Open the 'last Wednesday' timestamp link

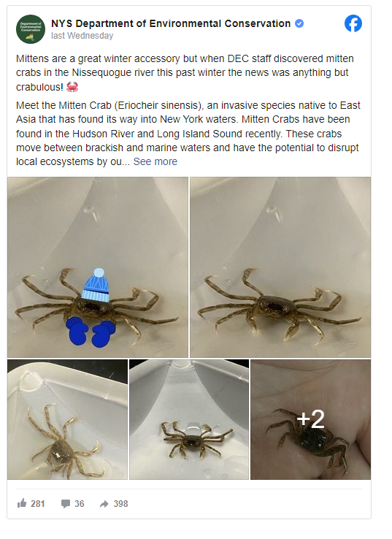point(82,36)
